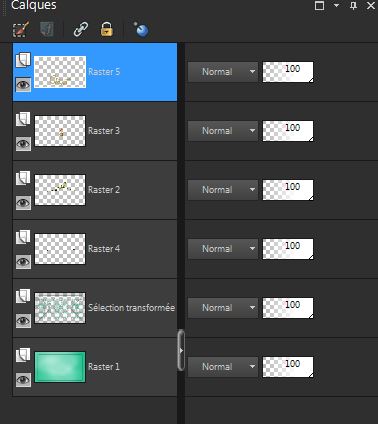Screen dimensions: 378x424
Task: Pin the Calques panel with auto-hide pin
Action: coord(353,5)
